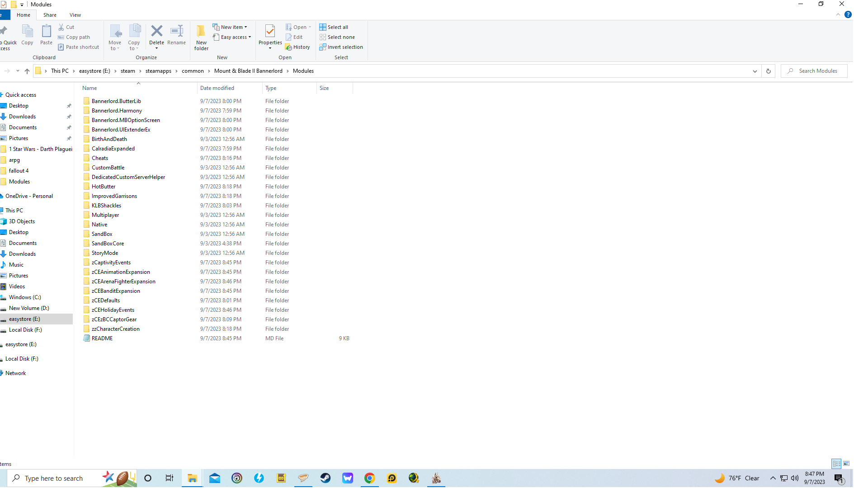
Task: Refresh the Modules folder with the refresh icon
Action: point(768,71)
